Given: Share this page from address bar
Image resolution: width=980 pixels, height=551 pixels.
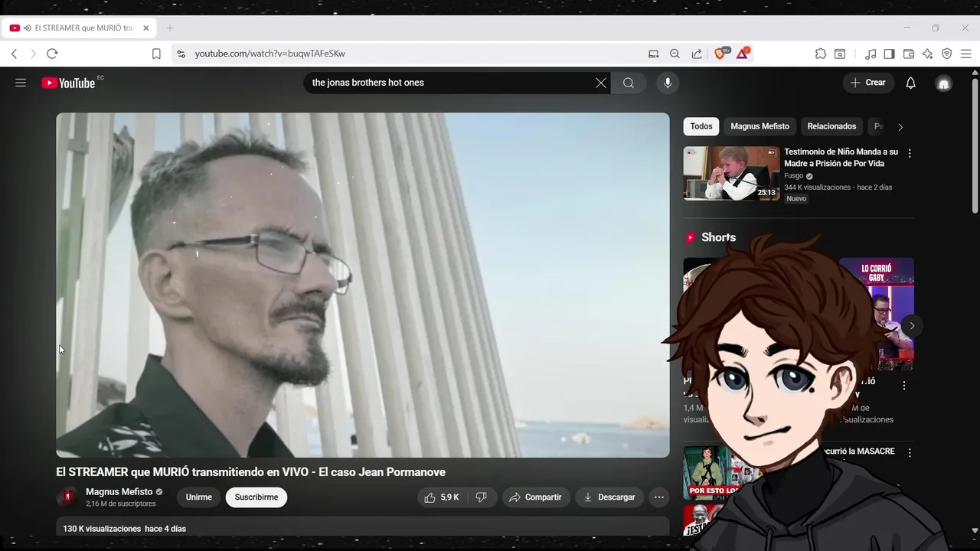Looking at the screenshot, I should click(x=697, y=54).
